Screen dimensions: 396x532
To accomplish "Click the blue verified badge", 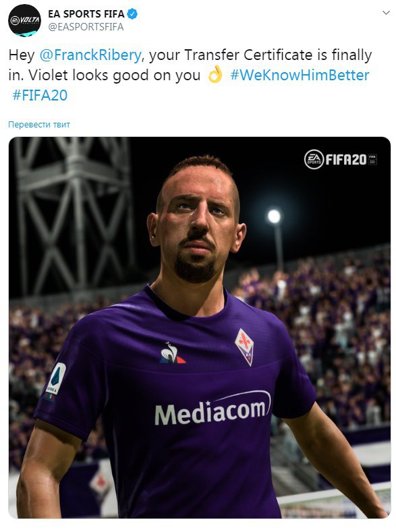I will point(132,14).
